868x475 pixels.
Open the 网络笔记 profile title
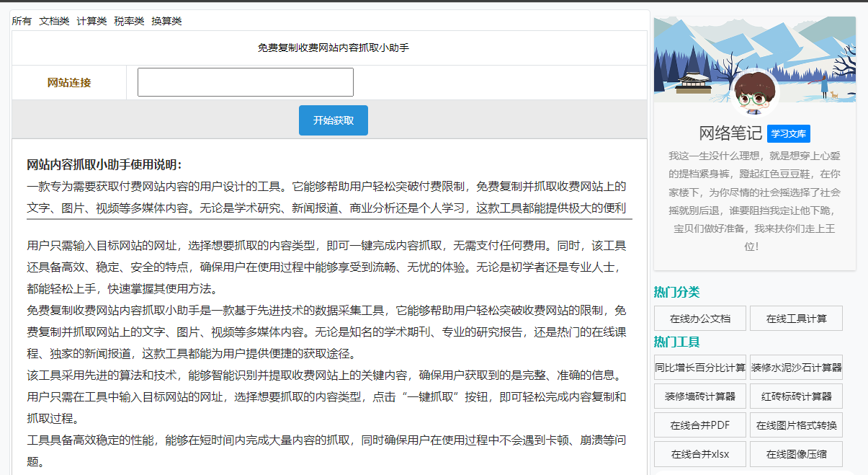(x=730, y=133)
